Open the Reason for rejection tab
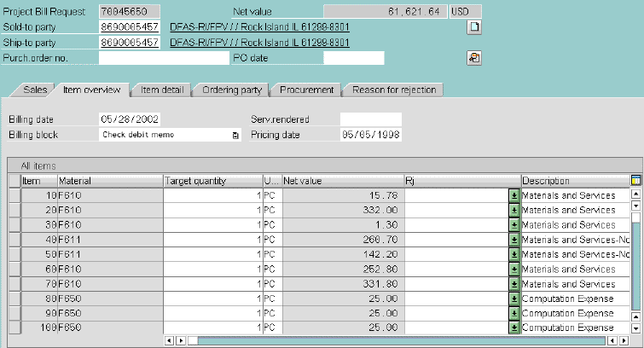The height and width of the screenshot is (348, 644). tap(393, 90)
